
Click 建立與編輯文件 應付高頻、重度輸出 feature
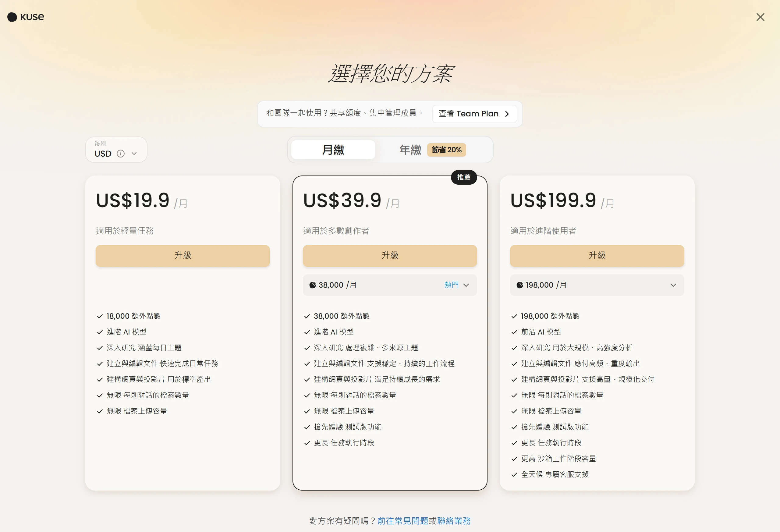pos(580,364)
